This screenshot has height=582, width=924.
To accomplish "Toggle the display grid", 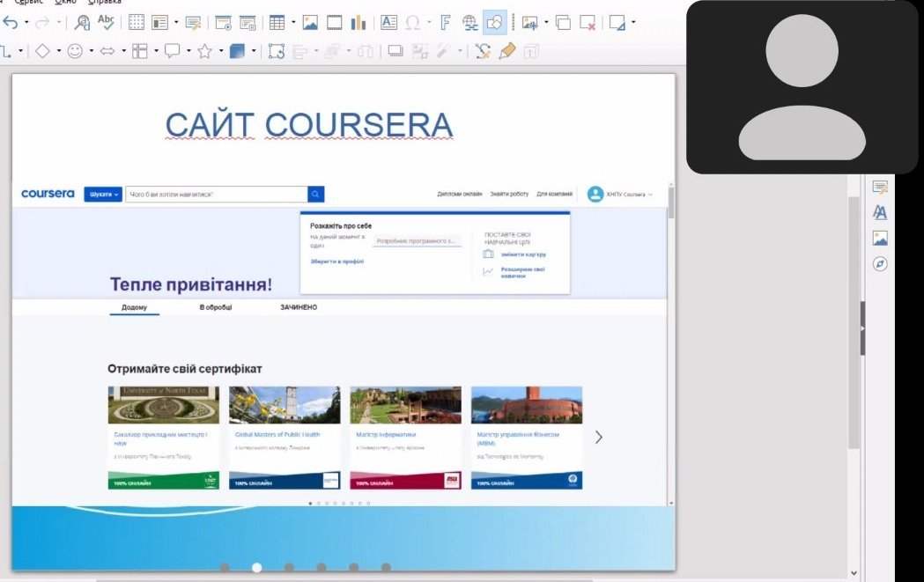I will pyautogui.click(x=137, y=23).
